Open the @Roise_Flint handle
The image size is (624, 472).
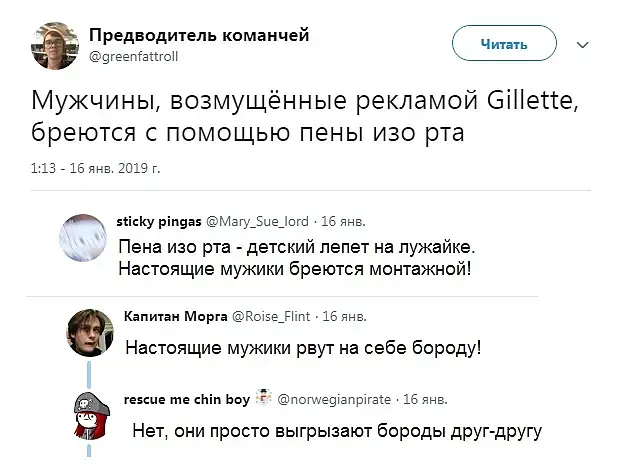[x=271, y=316]
